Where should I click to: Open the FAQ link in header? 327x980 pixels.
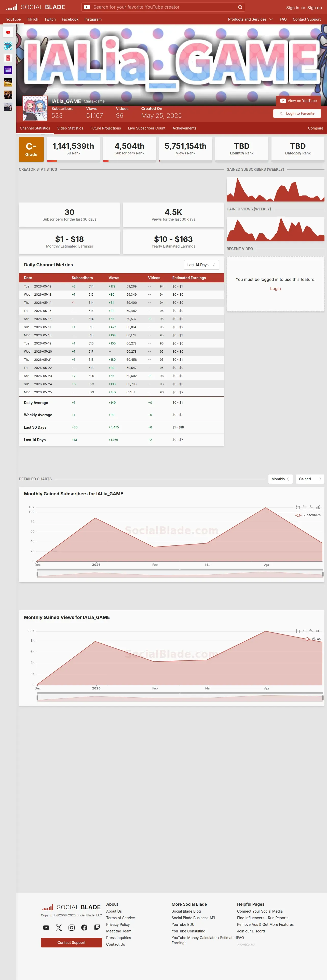click(x=283, y=19)
